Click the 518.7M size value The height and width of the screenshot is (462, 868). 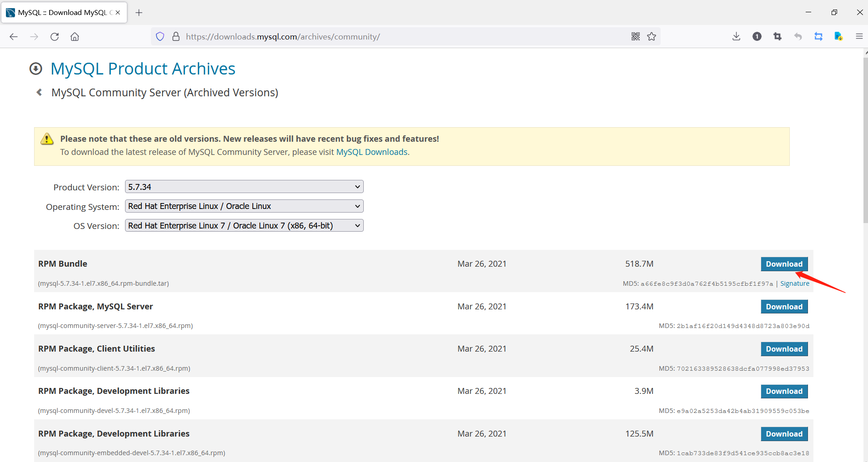point(639,264)
